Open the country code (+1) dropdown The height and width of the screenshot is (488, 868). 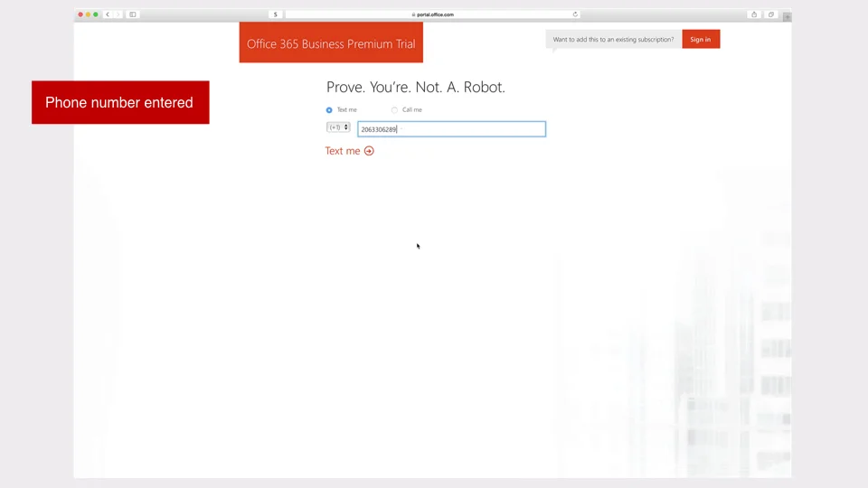(x=338, y=127)
